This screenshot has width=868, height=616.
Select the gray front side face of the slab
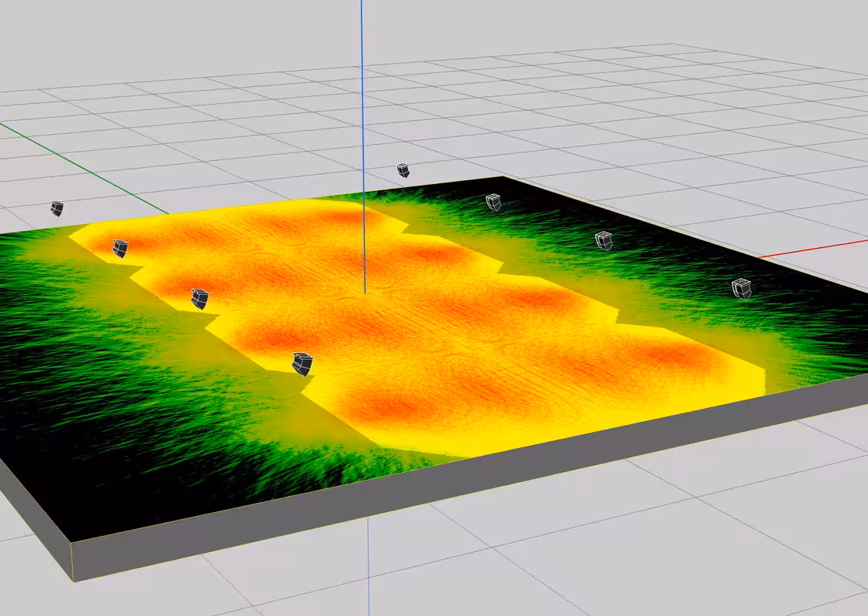(470, 477)
